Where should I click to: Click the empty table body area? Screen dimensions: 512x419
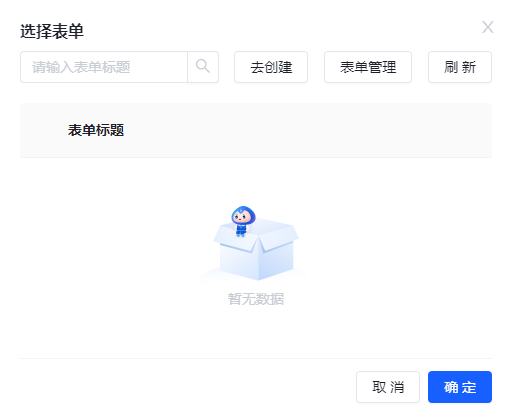tap(256, 258)
